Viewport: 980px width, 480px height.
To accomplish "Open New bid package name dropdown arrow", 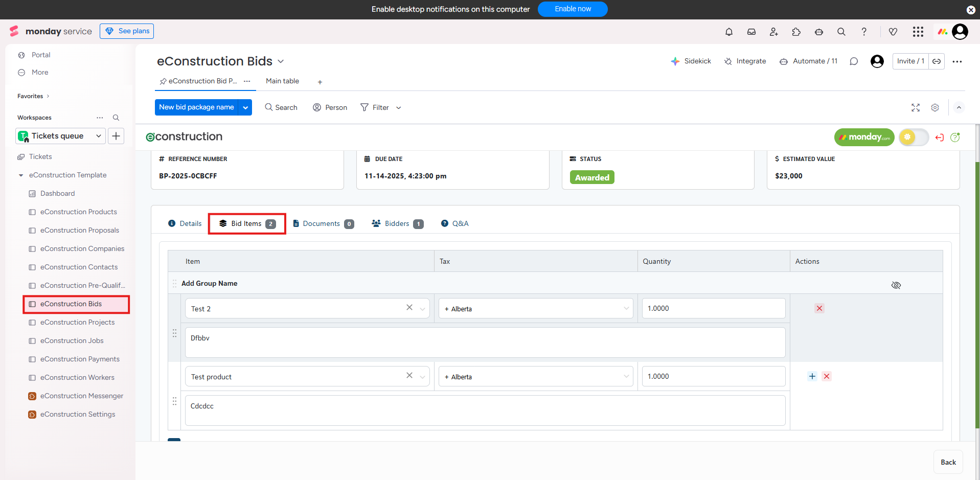I will (245, 107).
